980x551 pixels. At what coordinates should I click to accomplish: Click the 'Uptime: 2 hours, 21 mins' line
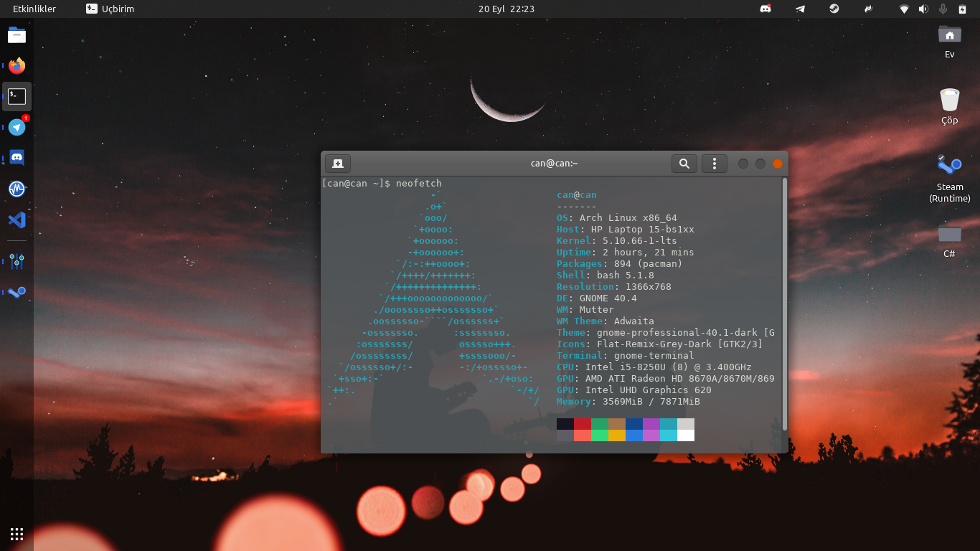pyautogui.click(x=626, y=253)
